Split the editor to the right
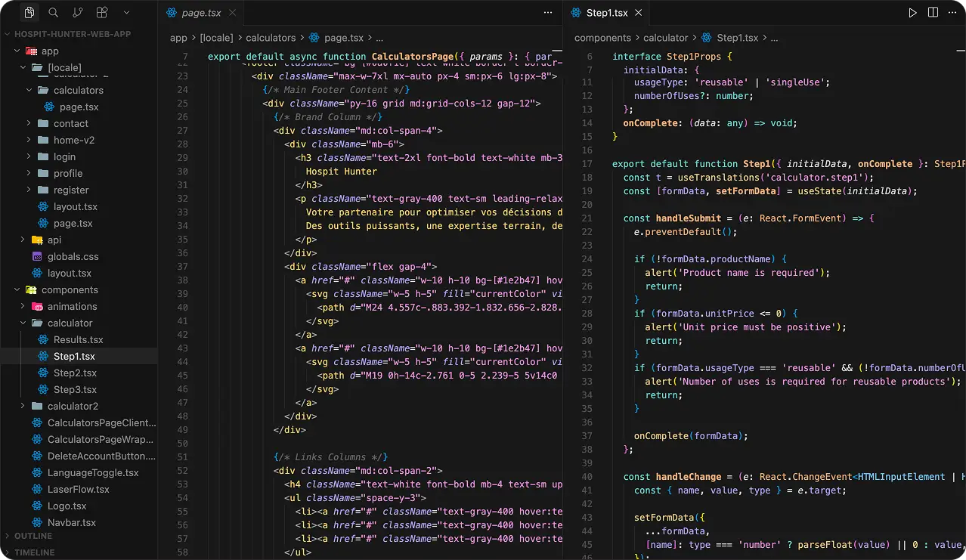The width and height of the screenshot is (966, 560). point(933,13)
